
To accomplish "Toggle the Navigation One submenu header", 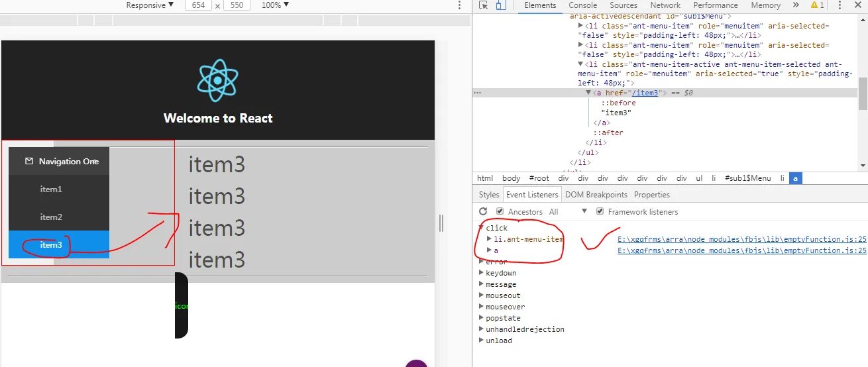I will pos(59,161).
